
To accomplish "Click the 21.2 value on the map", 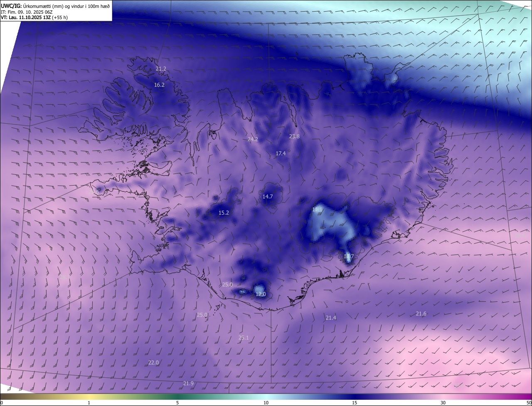I will click(161, 68).
